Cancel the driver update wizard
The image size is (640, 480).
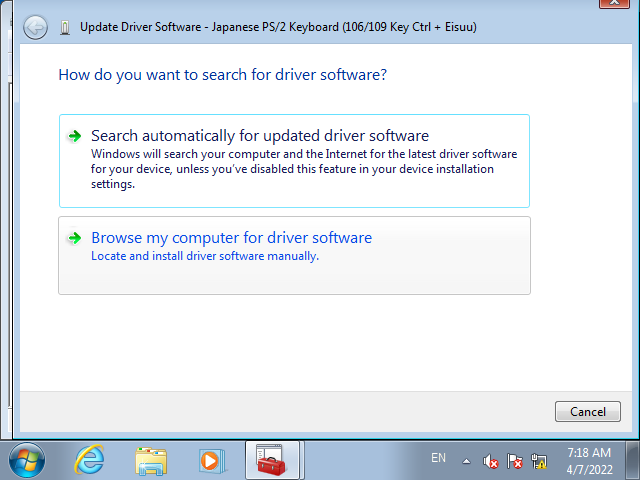tap(587, 411)
